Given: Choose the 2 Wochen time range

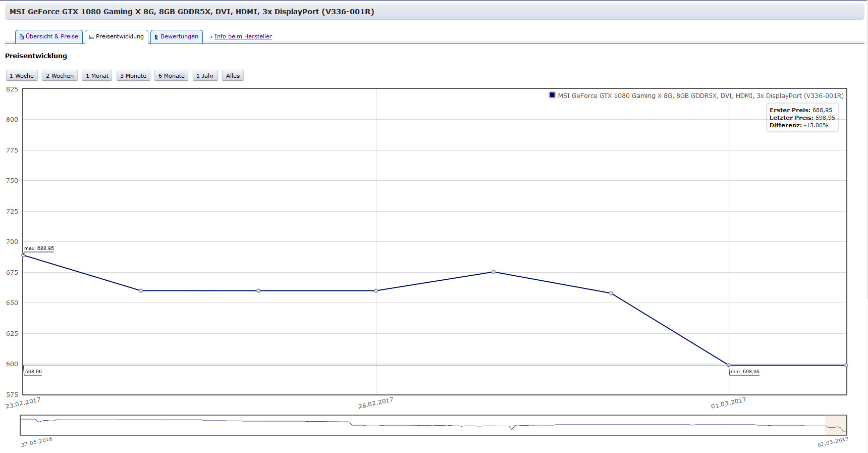Looking at the screenshot, I should pos(60,76).
